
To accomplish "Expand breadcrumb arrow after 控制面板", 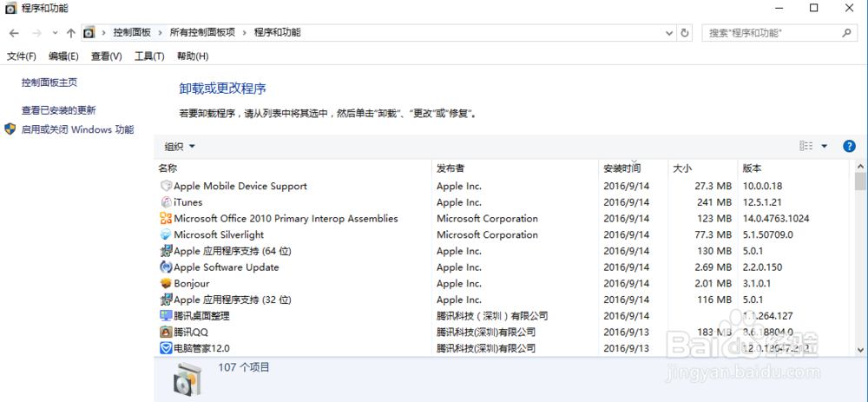I will tap(161, 33).
